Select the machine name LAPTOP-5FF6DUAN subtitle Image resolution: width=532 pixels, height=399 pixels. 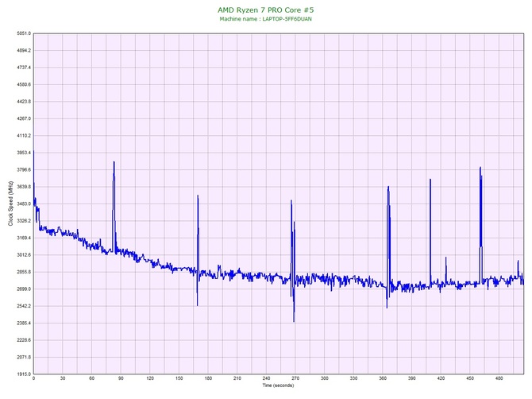pos(265,19)
